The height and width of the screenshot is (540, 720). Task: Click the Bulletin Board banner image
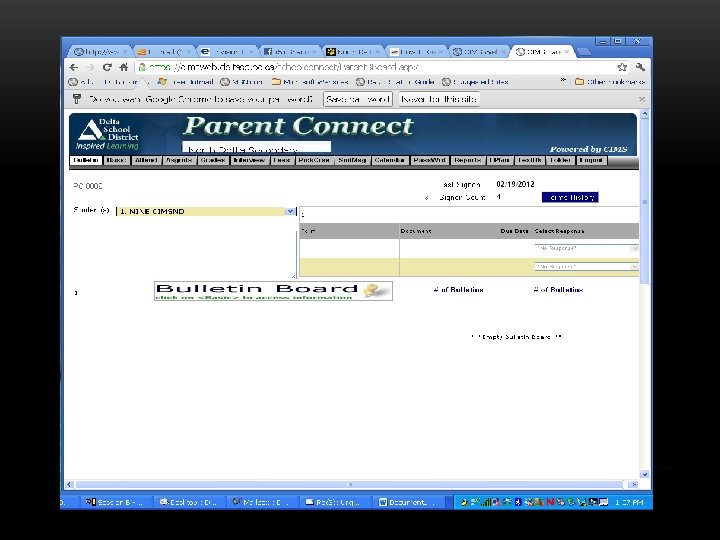coord(273,291)
